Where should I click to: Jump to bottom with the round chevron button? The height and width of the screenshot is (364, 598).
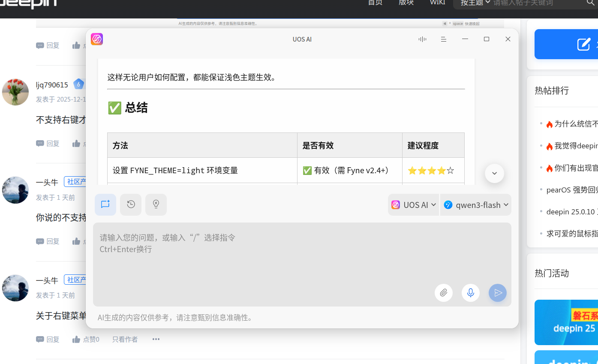pos(494,173)
